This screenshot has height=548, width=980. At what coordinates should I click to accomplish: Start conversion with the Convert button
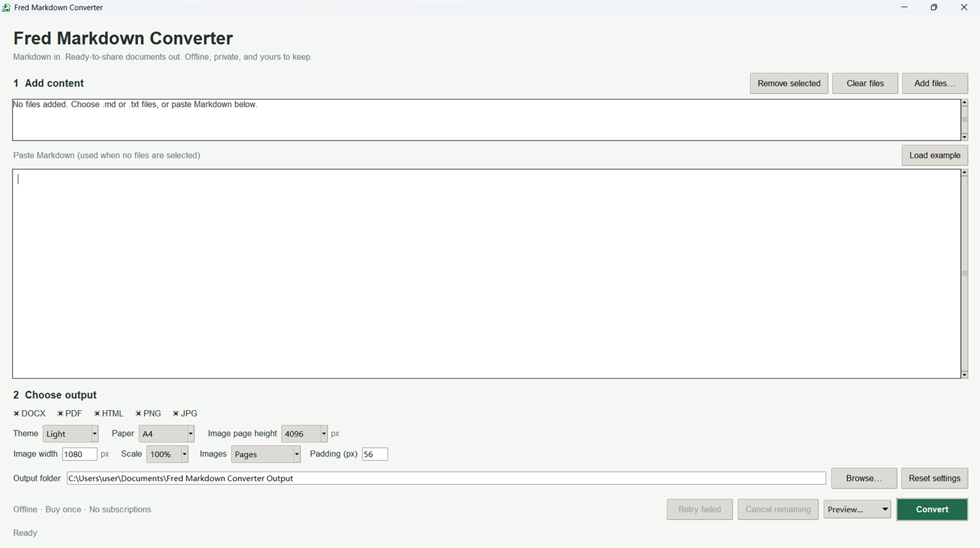(x=932, y=510)
